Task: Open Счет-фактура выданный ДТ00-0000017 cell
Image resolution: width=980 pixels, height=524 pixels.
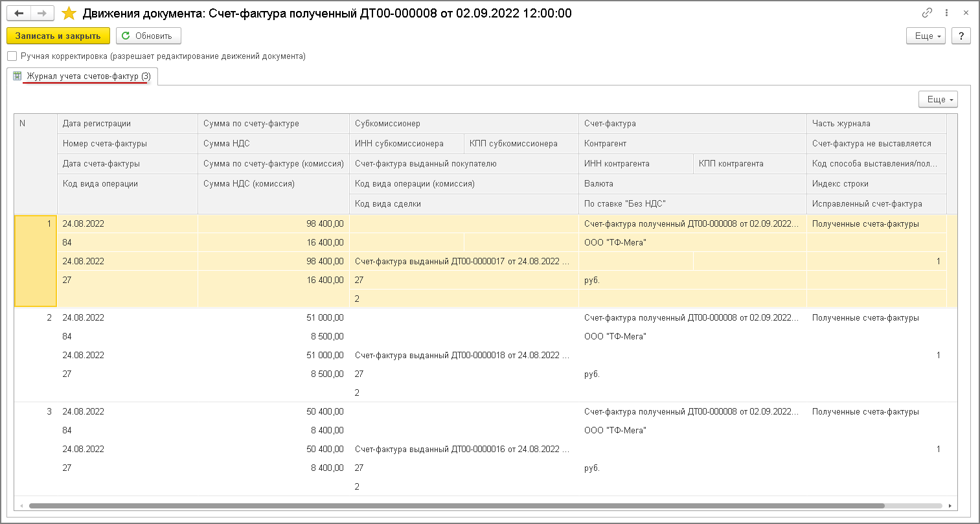Action: [x=464, y=262]
